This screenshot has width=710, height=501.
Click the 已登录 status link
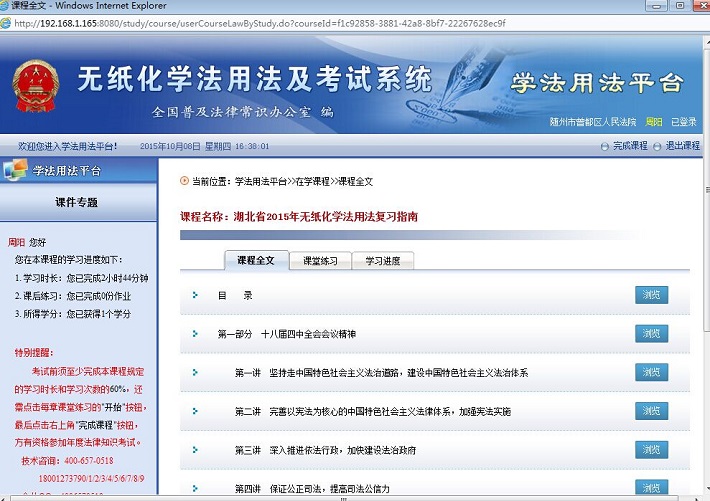click(x=684, y=122)
